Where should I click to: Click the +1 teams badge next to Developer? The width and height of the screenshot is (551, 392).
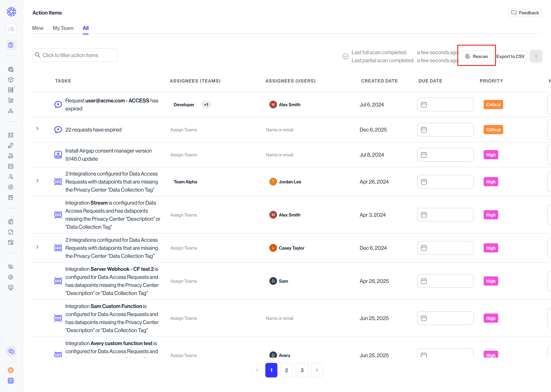(206, 105)
